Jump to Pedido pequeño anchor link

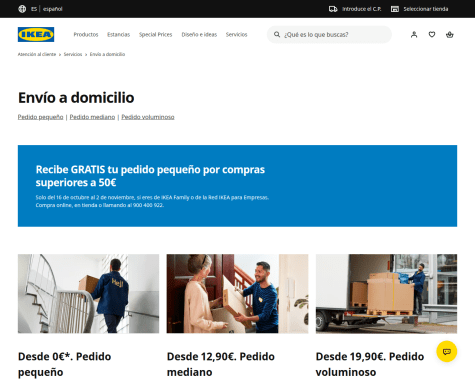(40, 117)
